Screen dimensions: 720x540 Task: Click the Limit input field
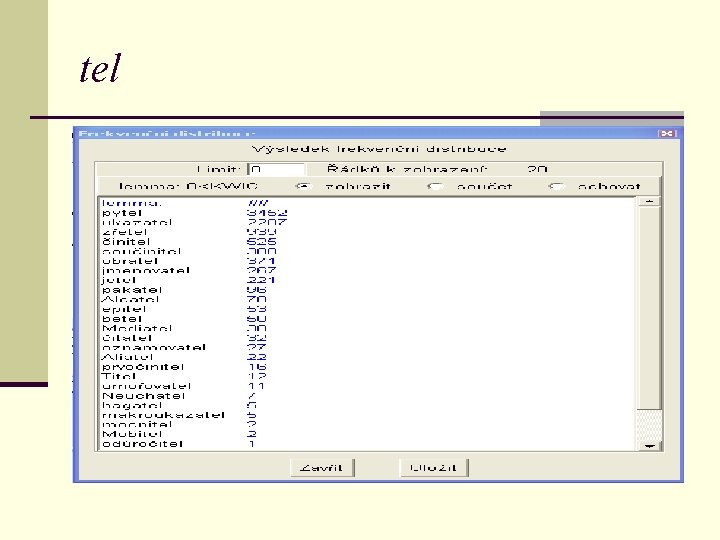coord(276,169)
